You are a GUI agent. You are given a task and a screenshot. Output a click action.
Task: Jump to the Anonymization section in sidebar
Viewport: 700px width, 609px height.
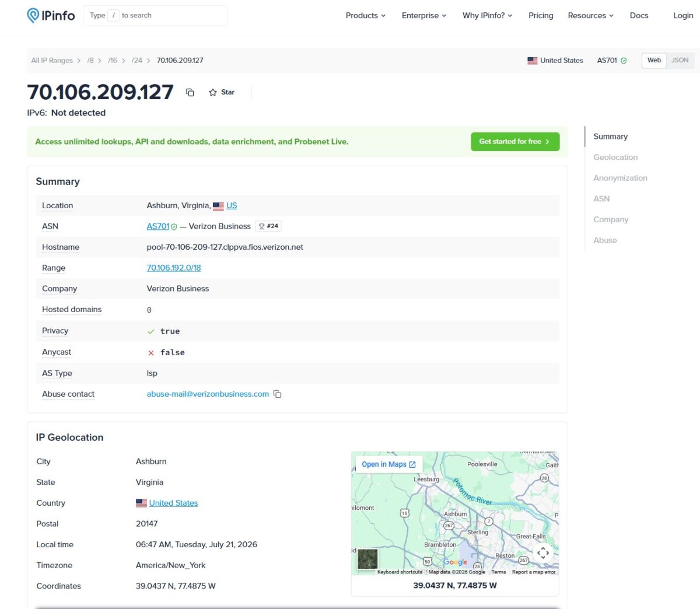click(x=620, y=178)
